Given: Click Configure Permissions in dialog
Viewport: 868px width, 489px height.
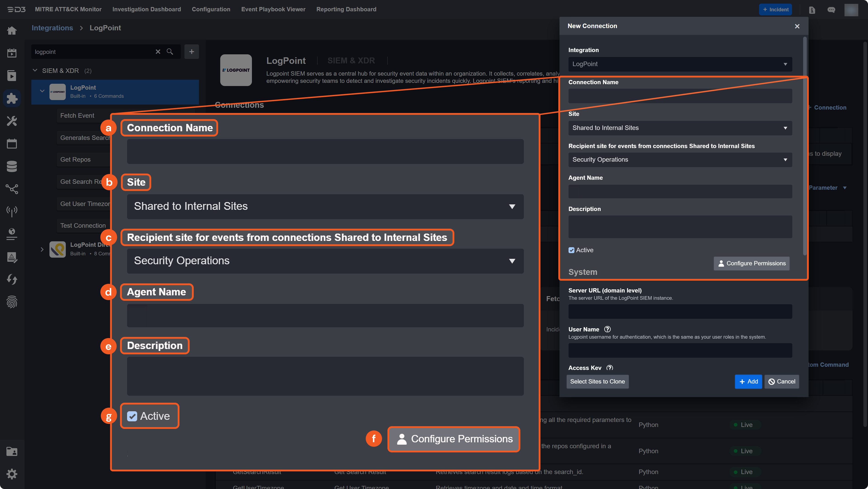Looking at the screenshot, I should (x=751, y=263).
